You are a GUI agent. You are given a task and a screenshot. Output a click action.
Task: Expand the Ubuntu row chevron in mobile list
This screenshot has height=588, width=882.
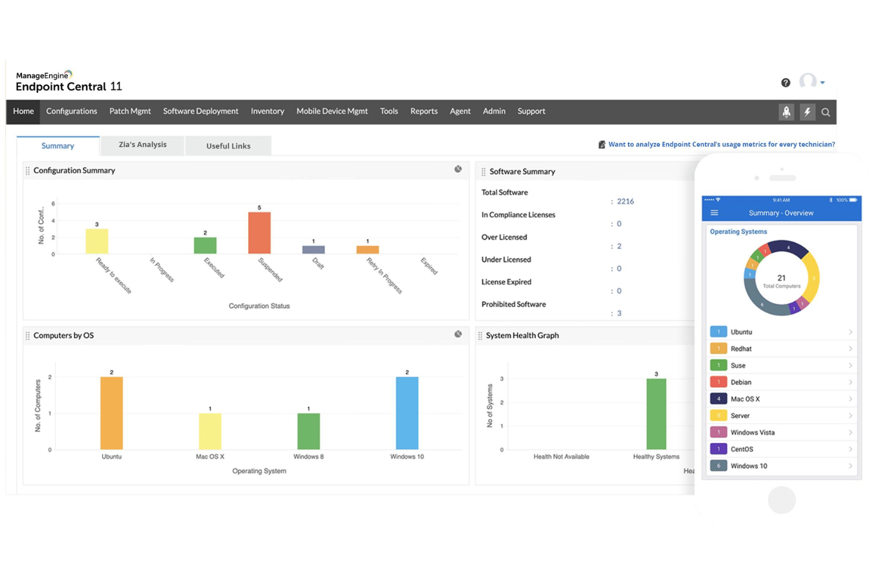click(x=850, y=332)
